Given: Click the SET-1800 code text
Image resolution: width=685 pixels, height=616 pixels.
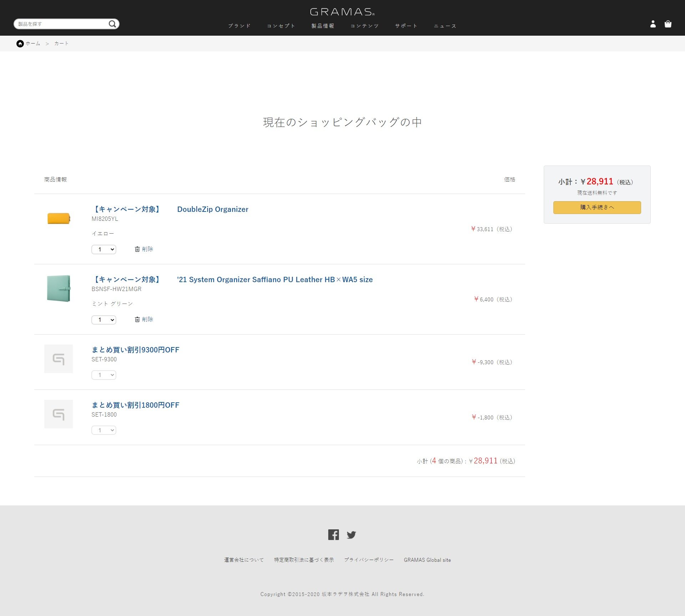Looking at the screenshot, I should (x=104, y=415).
